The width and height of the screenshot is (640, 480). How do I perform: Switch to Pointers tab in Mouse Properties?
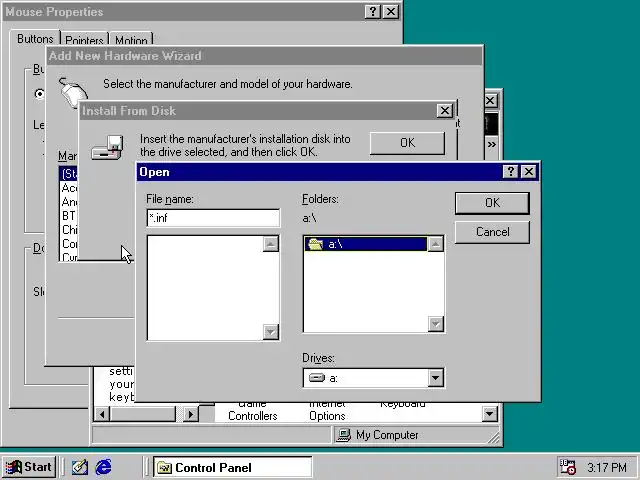click(x=84, y=40)
